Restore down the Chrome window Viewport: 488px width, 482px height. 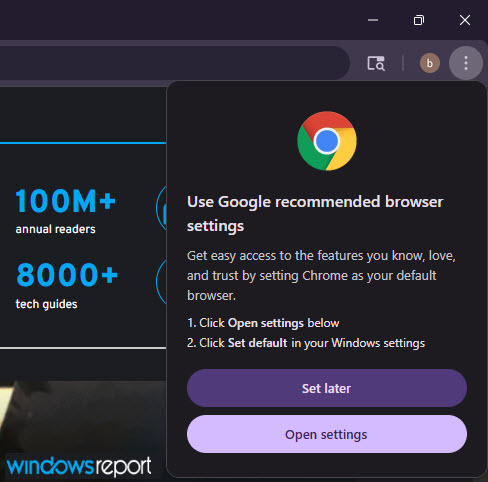(x=419, y=20)
